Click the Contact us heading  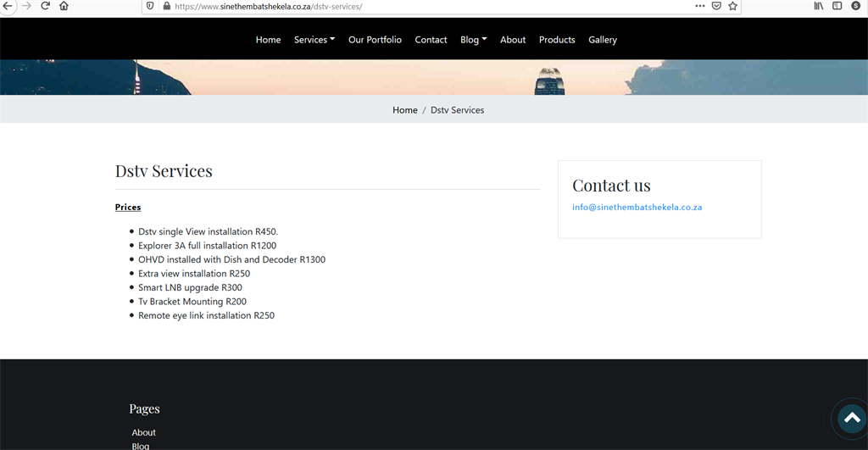pos(611,186)
